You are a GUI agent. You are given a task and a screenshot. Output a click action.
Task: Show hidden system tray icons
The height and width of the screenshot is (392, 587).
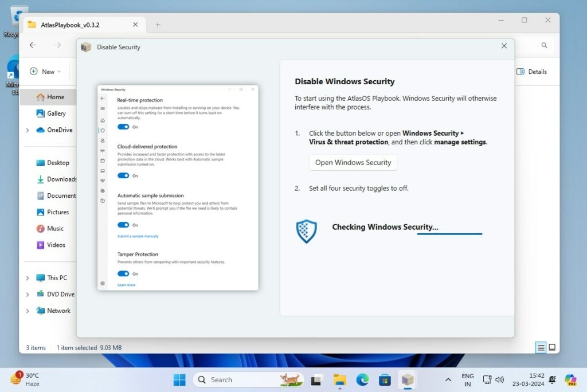[448, 380]
